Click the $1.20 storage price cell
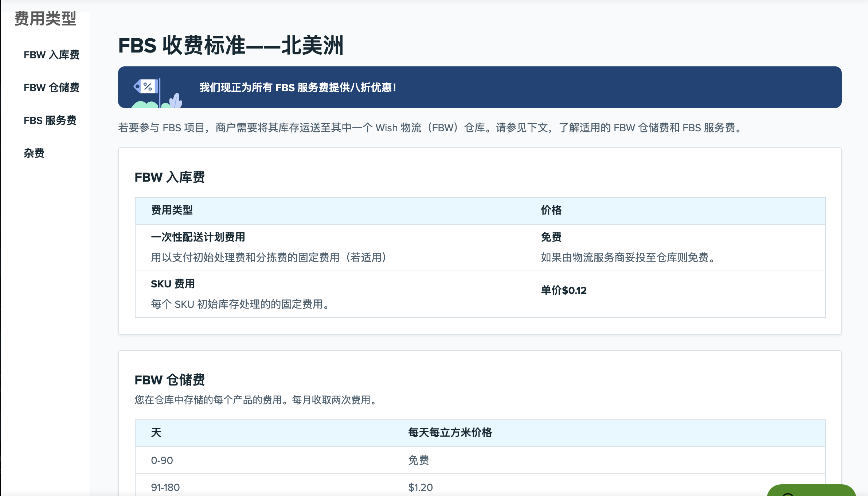Image resolution: width=868 pixels, height=496 pixels. coord(420,487)
